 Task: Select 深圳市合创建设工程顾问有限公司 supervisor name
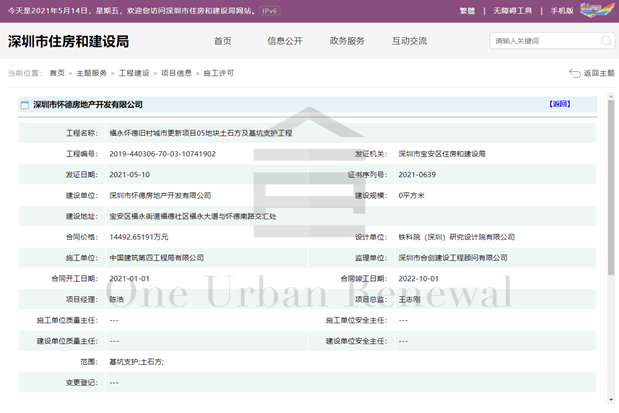coord(453,258)
